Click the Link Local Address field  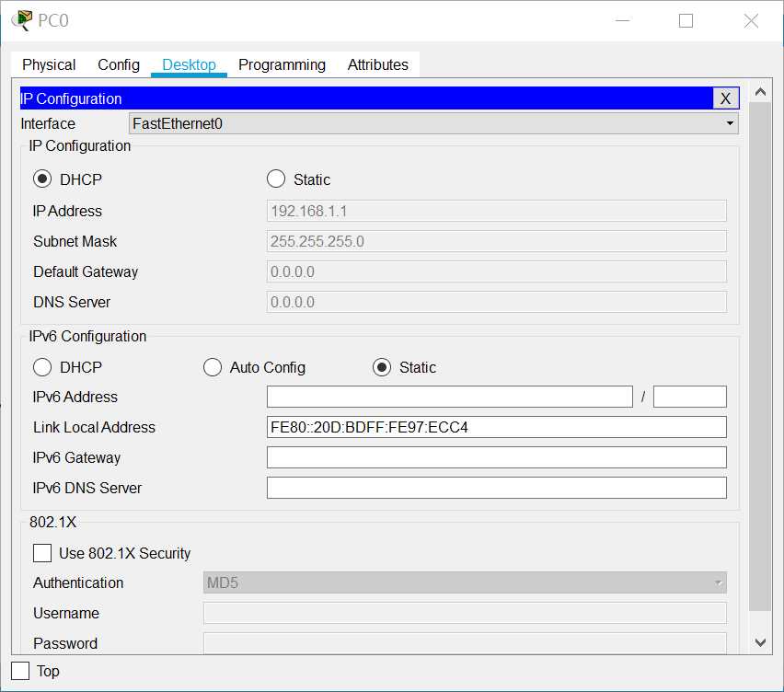click(497, 427)
